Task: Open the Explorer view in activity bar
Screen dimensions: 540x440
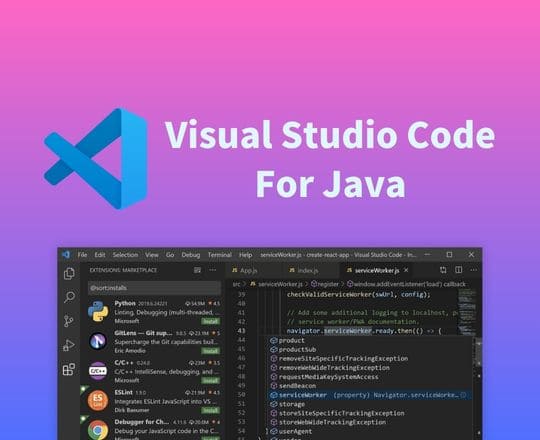Action: [69, 273]
